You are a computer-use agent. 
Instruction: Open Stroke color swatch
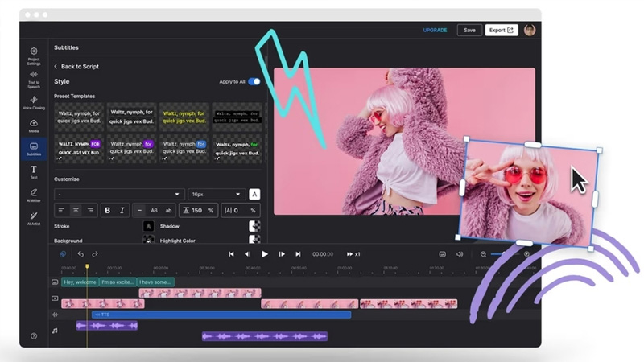148,226
